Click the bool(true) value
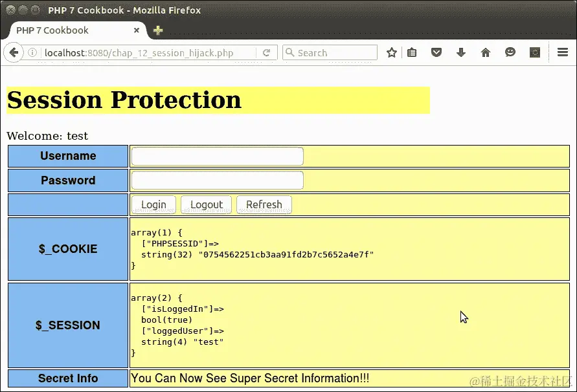This screenshot has height=392, width=577. click(166, 320)
